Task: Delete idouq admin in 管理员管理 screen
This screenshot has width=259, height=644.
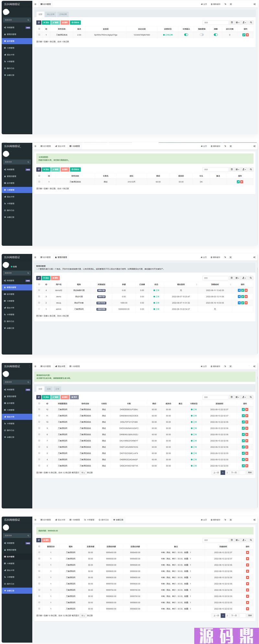Action: click(246, 303)
